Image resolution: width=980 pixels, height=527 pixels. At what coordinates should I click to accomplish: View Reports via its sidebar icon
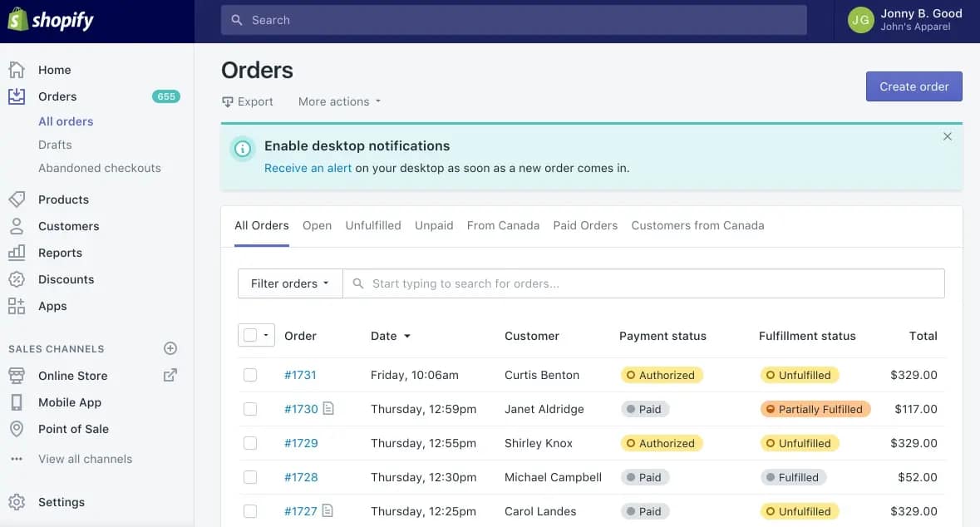[18, 253]
